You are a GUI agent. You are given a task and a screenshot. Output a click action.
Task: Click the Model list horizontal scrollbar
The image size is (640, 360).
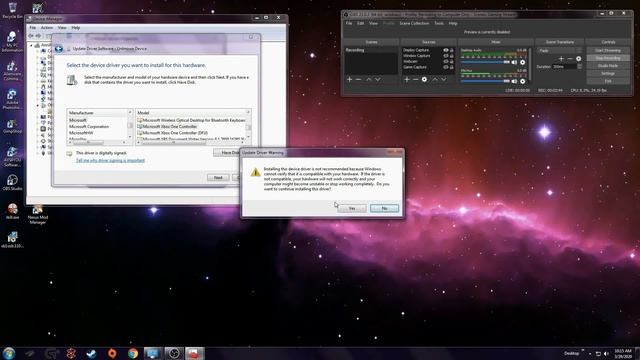pos(192,143)
